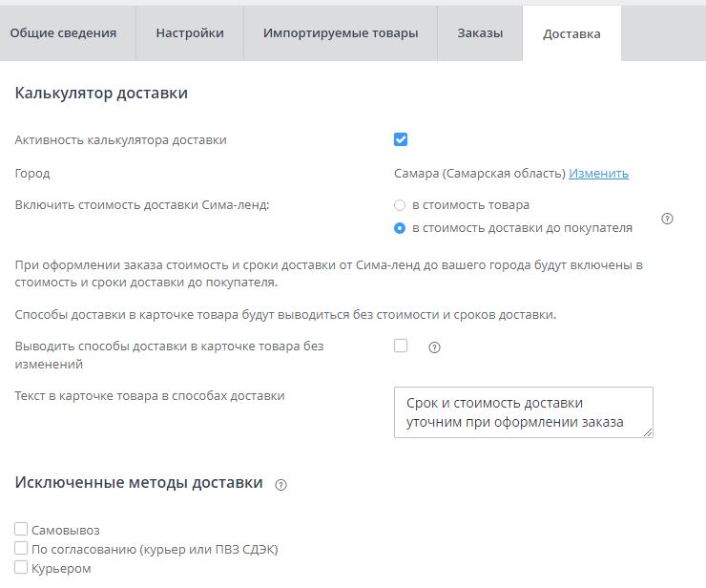Select the в стоимость товара radio option
The image size is (706, 588).
[x=400, y=205]
